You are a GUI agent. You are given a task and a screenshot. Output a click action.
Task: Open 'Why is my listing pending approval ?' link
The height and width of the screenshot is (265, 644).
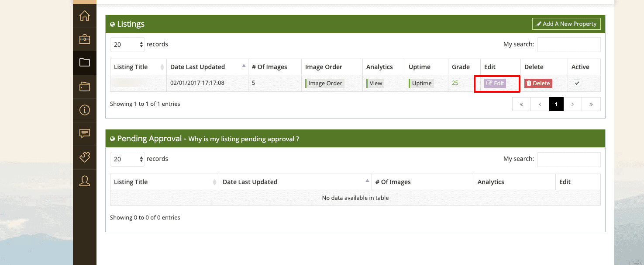(244, 139)
